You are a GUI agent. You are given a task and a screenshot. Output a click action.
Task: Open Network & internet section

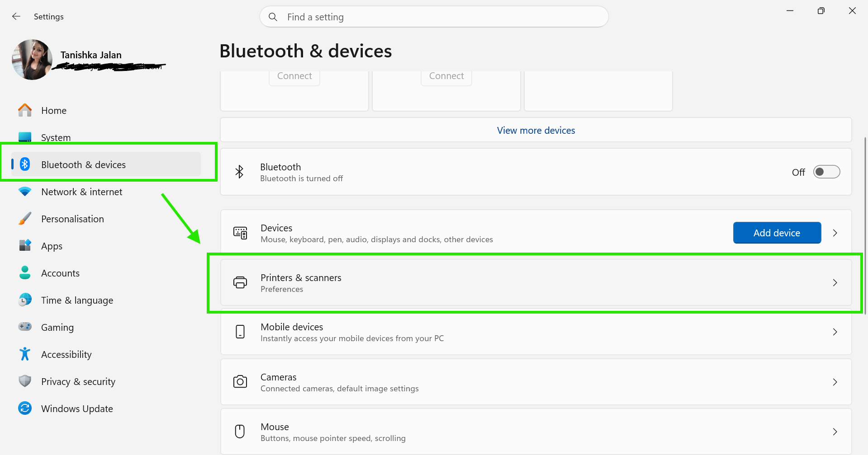pyautogui.click(x=106, y=192)
